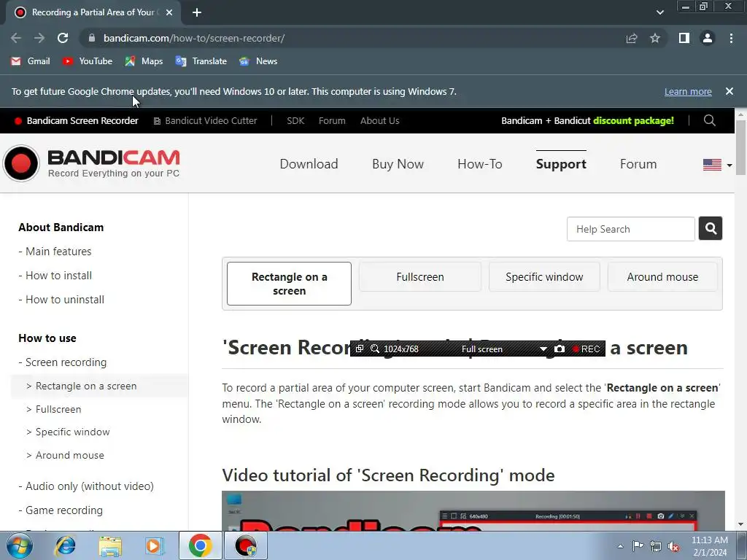Select the Around mouse tab
Image resolution: width=747 pixels, height=560 pixels.
pyautogui.click(x=662, y=276)
